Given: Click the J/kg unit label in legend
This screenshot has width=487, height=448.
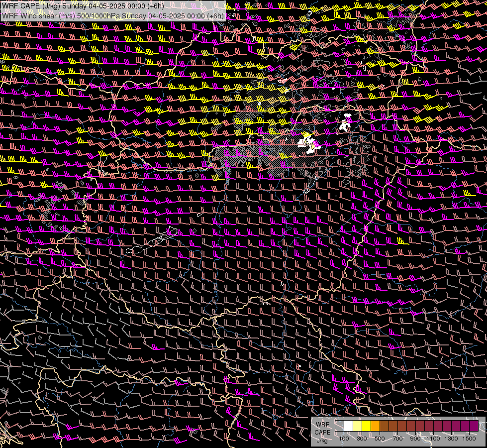Looking at the screenshot, I should [322, 440].
